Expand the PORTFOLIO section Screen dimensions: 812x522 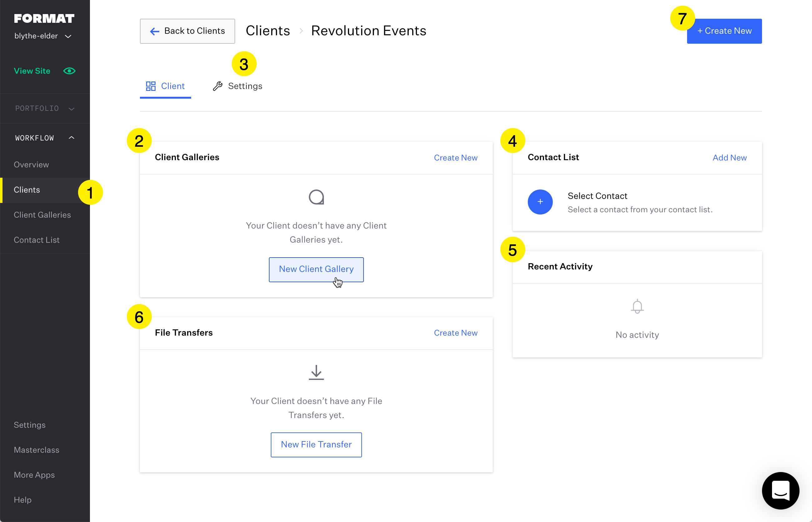[x=45, y=108]
